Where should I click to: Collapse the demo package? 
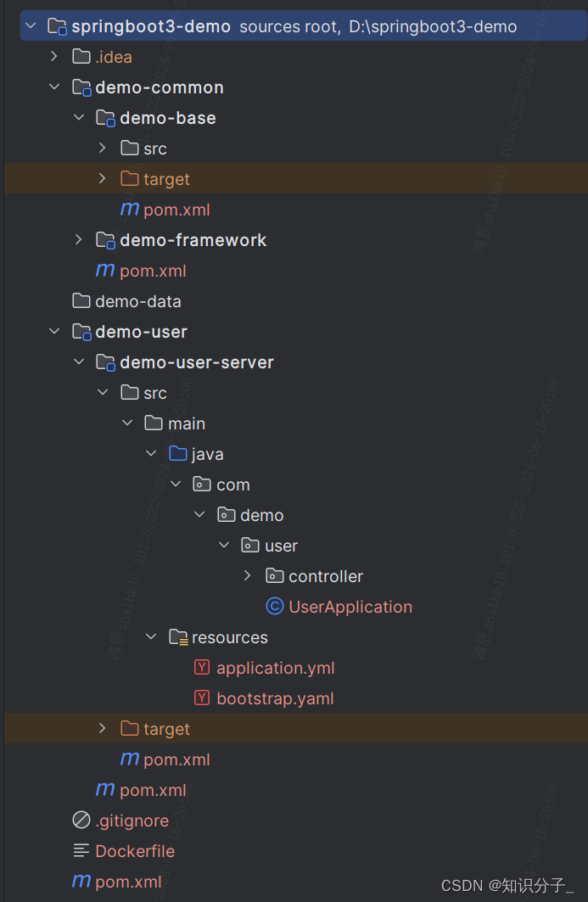click(x=199, y=514)
